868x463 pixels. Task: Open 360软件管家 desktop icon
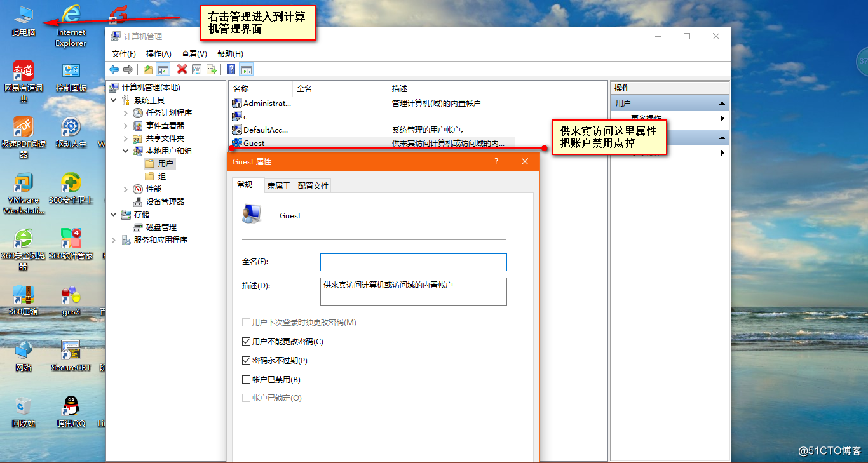coord(71,244)
